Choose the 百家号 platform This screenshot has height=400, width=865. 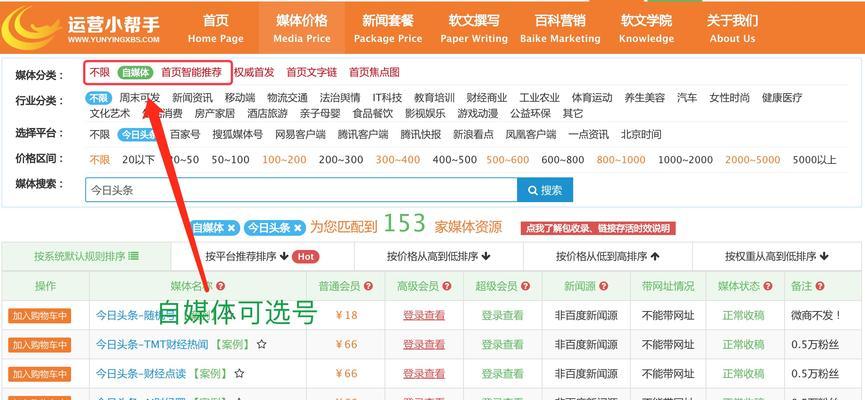click(185, 135)
